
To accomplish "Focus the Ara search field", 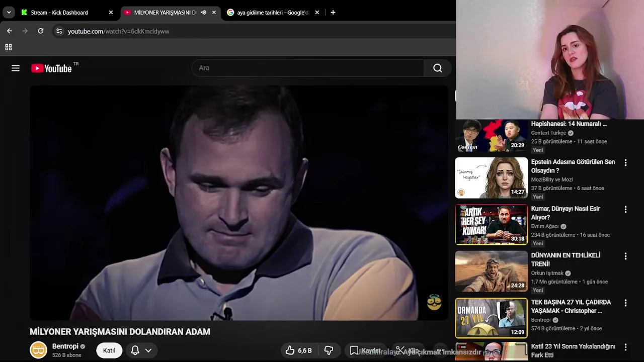I will tap(308, 68).
